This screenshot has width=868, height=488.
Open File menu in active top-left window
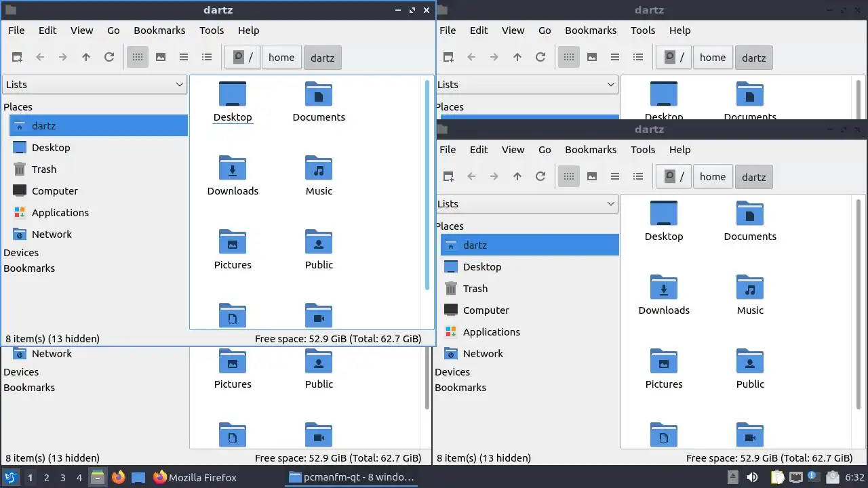pos(16,30)
